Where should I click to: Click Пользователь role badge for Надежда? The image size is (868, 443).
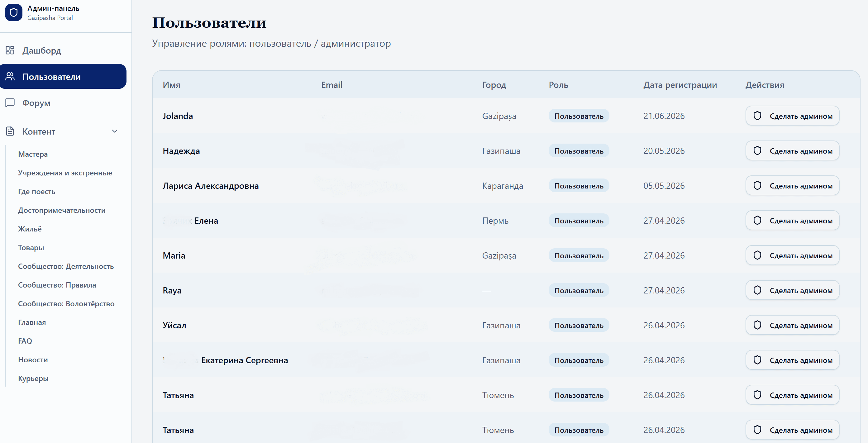coord(579,151)
